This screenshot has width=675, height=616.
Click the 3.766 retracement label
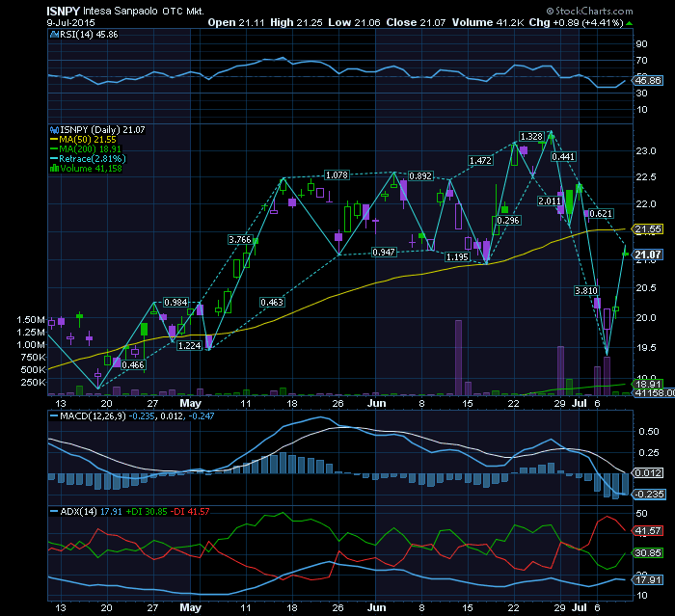coord(240,239)
